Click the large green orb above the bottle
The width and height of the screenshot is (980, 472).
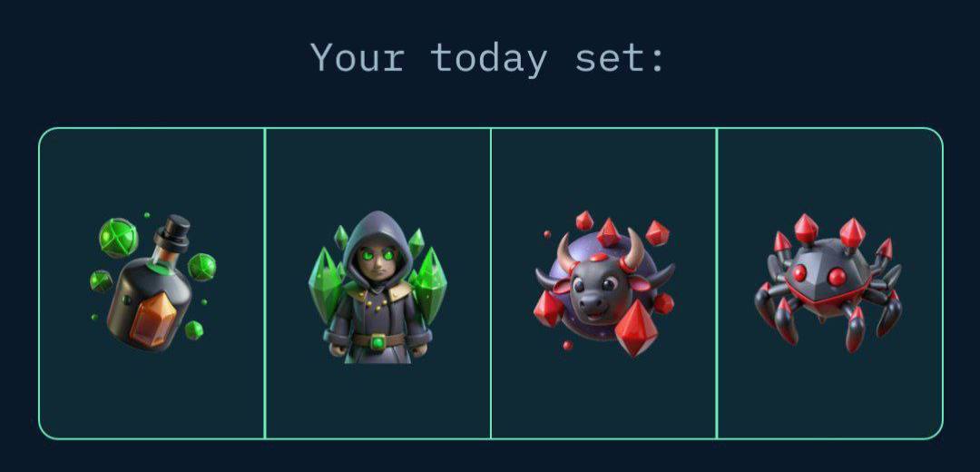tap(117, 238)
